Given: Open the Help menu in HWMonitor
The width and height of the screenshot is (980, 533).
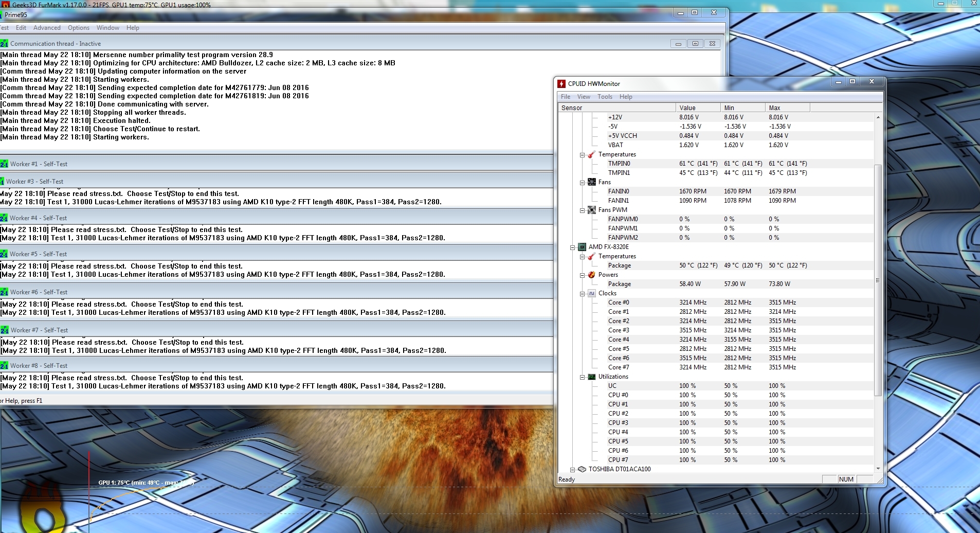Looking at the screenshot, I should tap(626, 97).
